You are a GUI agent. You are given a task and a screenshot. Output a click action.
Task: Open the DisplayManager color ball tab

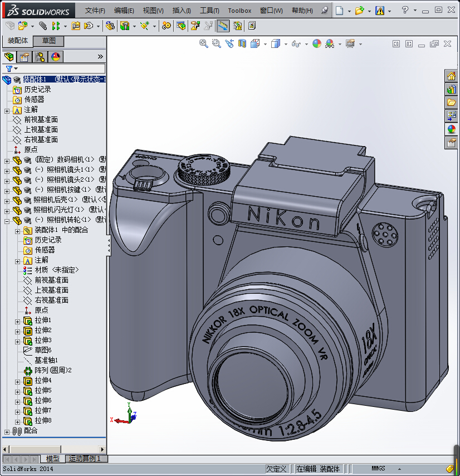point(56,57)
